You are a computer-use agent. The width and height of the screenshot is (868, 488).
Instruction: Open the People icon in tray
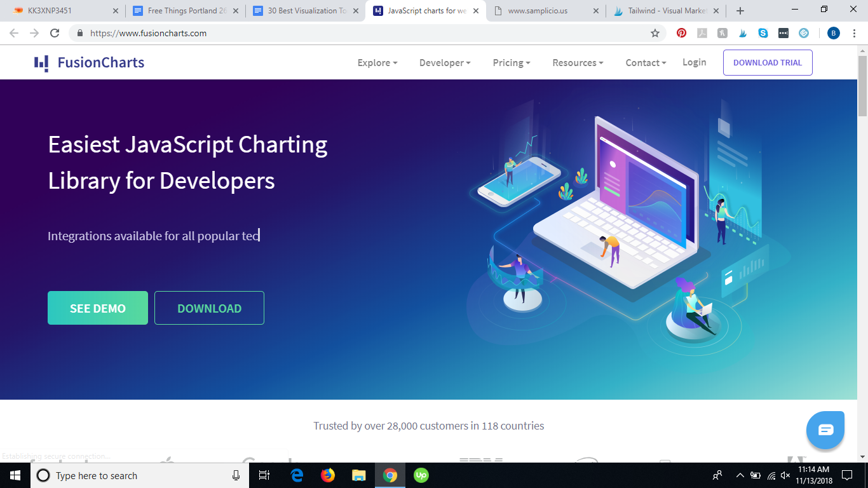pos(717,475)
